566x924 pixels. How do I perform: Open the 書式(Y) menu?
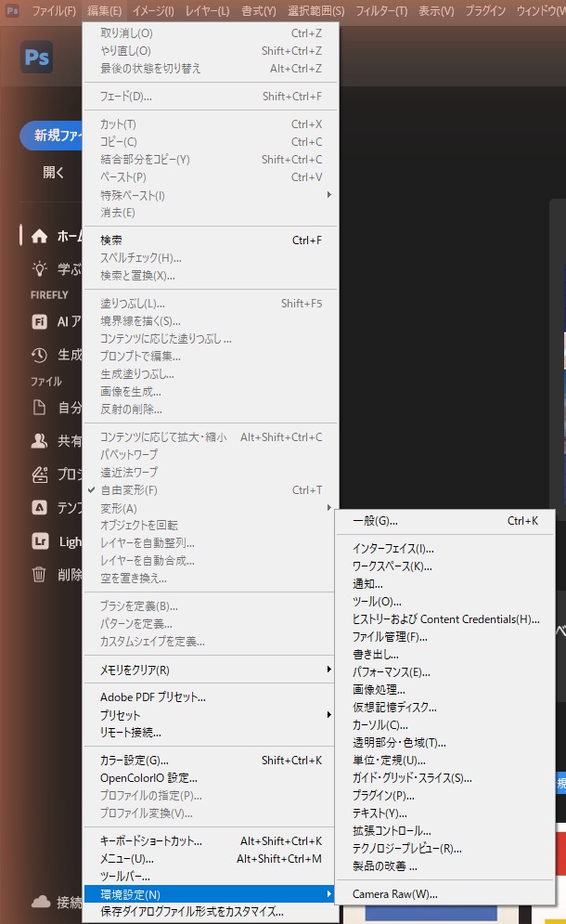[259, 10]
